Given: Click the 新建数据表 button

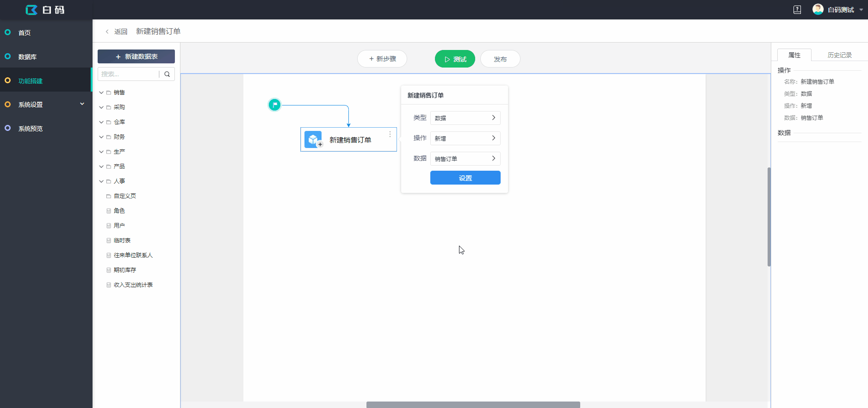Looking at the screenshot, I should click(x=136, y=56).
